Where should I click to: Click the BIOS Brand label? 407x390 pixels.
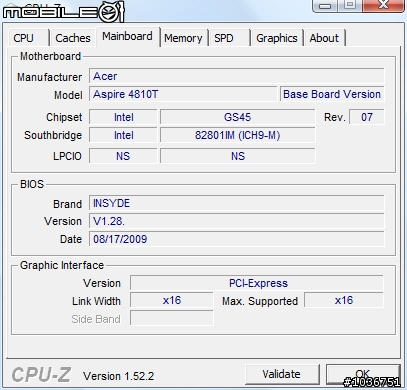67,204
